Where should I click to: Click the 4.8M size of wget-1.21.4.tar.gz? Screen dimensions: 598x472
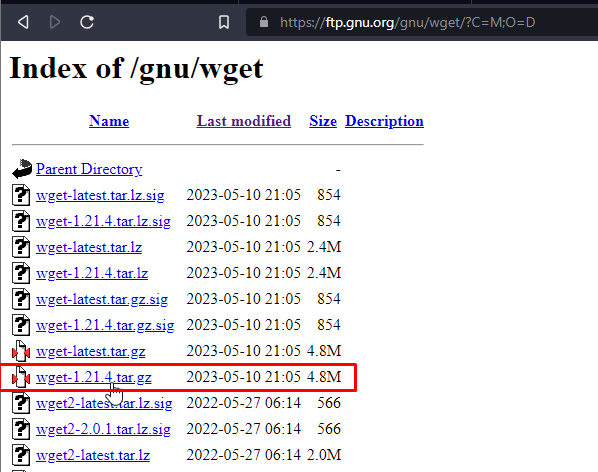coord(324,377)
